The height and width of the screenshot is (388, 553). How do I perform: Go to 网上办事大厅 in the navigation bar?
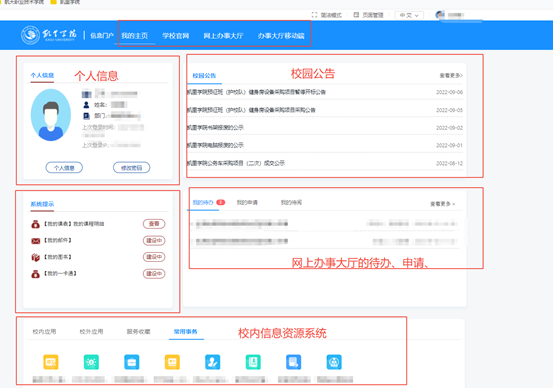[x=223, y=36]
